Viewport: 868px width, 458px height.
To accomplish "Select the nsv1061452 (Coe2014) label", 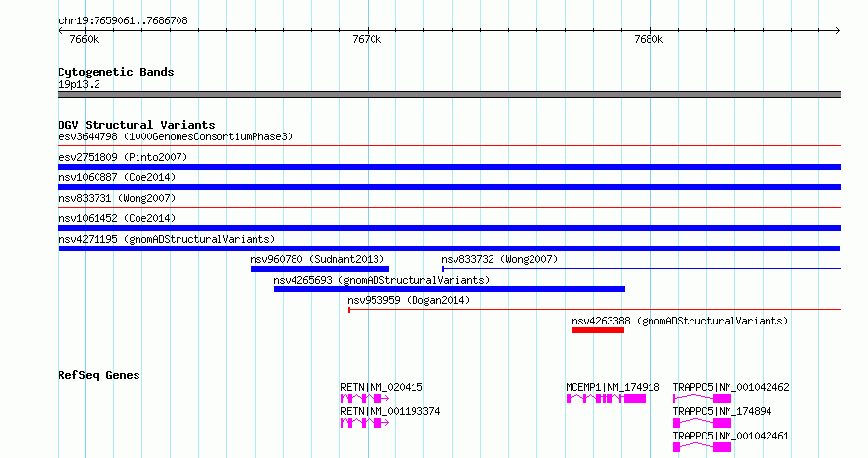I will tap(117, 218).
